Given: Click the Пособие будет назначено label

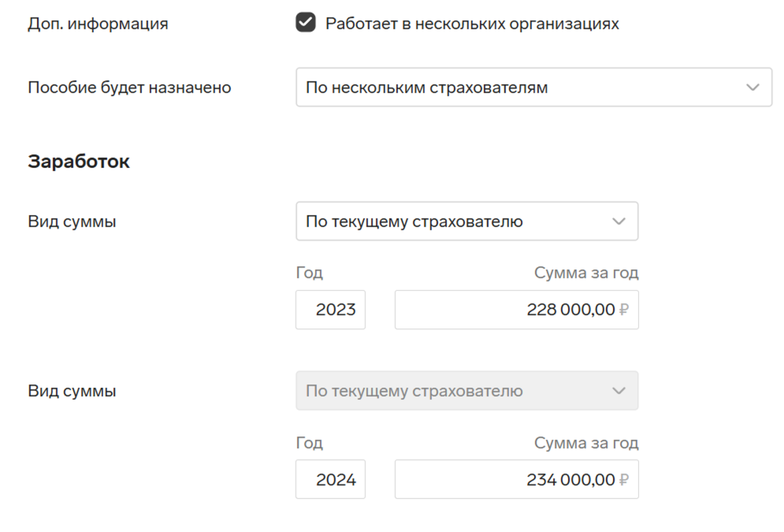Looking at the screenshot, I should (129, 87).
